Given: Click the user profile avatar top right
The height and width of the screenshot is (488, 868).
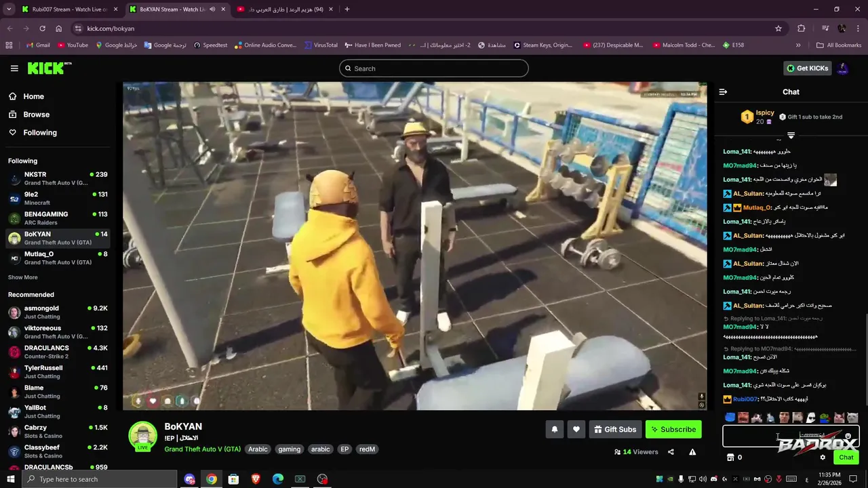Looking at the screenshot, I should point(843,68).
